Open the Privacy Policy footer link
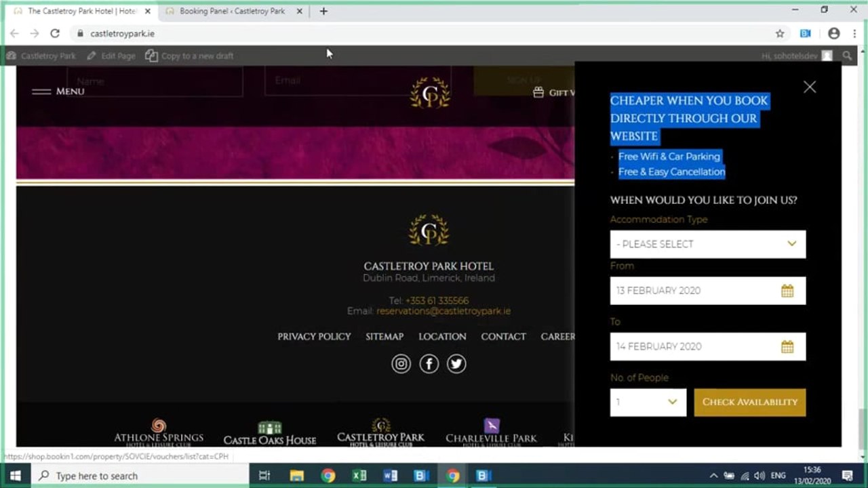 click(x=314, y=336)
